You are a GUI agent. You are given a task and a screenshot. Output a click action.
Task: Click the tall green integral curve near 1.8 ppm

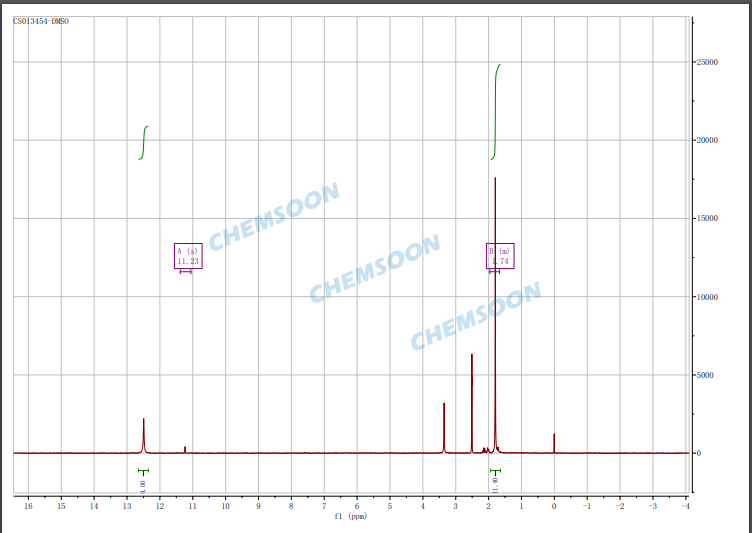496,110
